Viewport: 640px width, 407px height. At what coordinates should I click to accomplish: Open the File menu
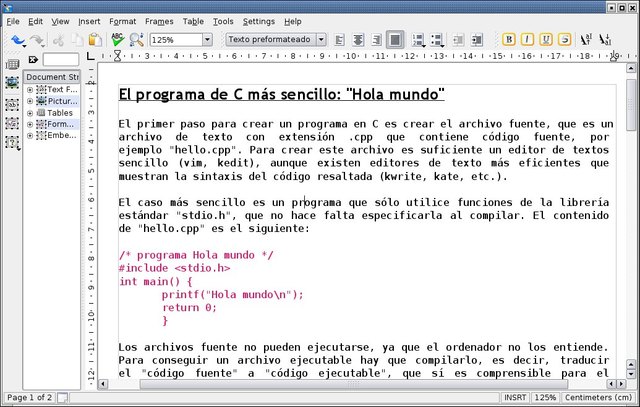pos(13,22)
